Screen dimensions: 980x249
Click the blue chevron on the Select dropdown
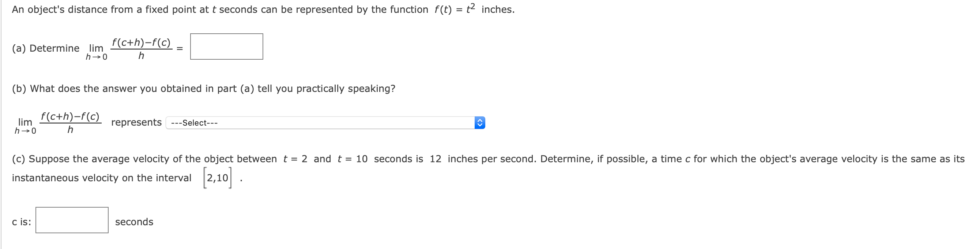[x=480, y=123]
